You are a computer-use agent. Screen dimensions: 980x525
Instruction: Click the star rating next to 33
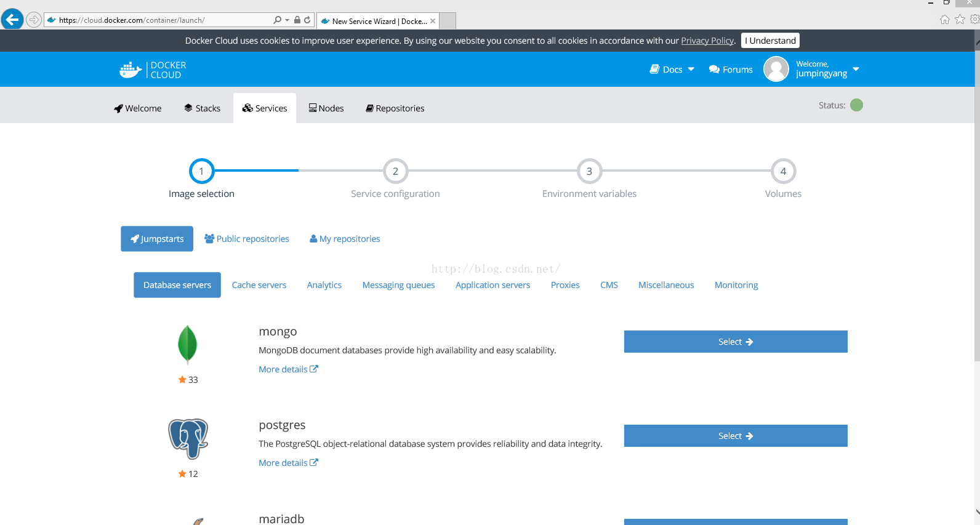point(182,380)
